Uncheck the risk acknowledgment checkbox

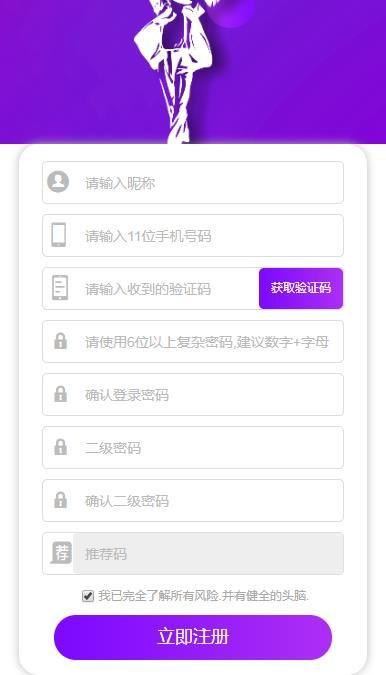(88, 596)
